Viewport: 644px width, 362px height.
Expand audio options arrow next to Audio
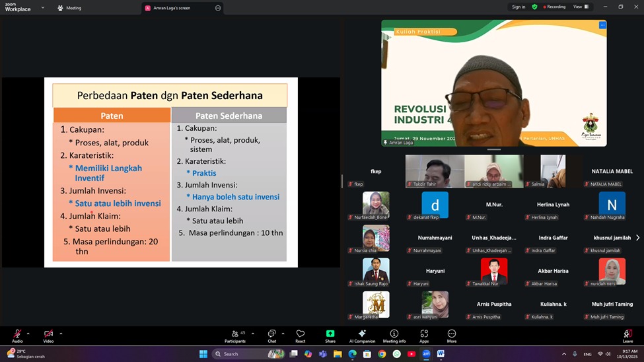coord(28,334)
